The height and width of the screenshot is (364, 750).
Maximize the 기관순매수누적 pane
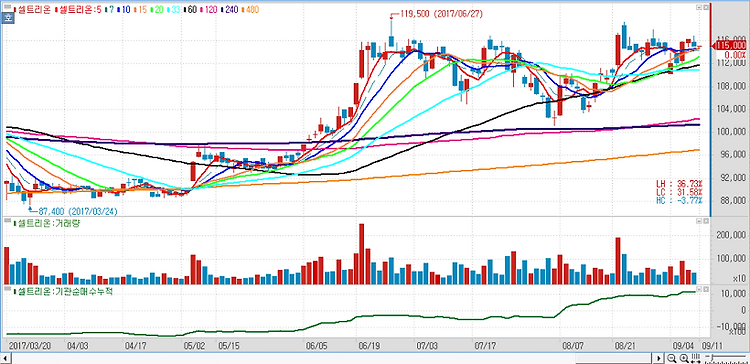point(706,289)
